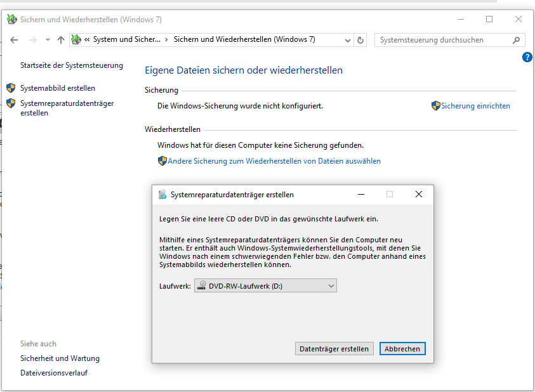Go to 'Startseite der Systemsteuerung'

coord(72,65)
